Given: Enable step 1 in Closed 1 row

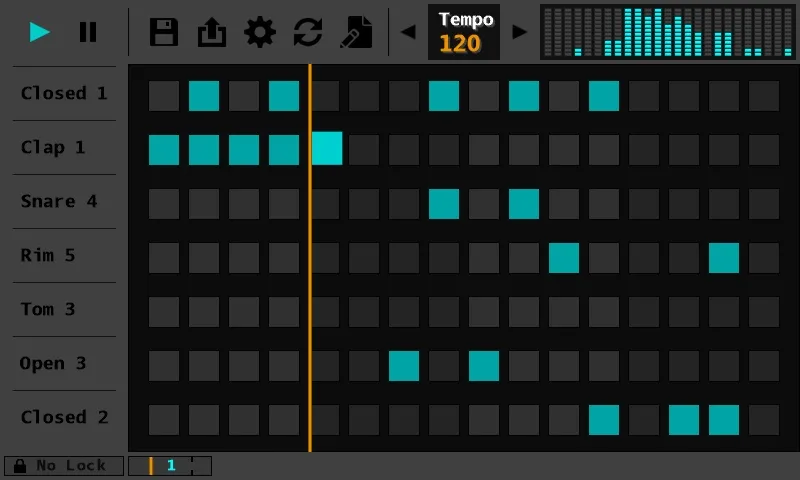Looking at the screenshot, I should [x=164, y=96].
